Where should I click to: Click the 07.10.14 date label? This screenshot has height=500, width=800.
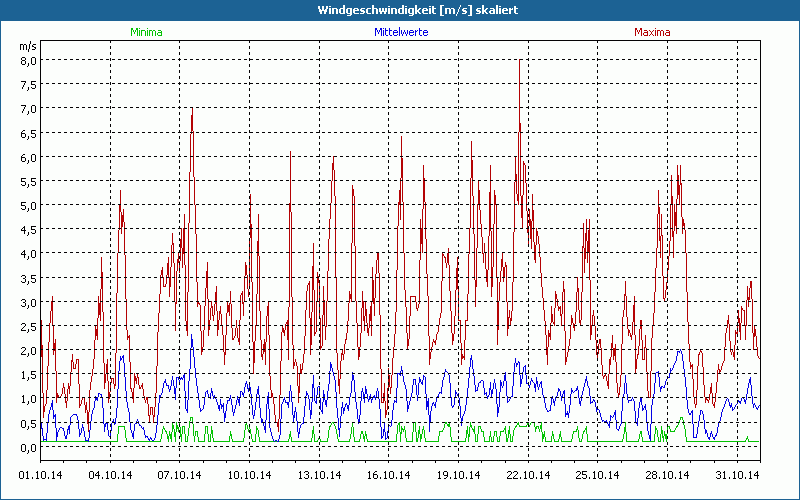click(180, 475)
